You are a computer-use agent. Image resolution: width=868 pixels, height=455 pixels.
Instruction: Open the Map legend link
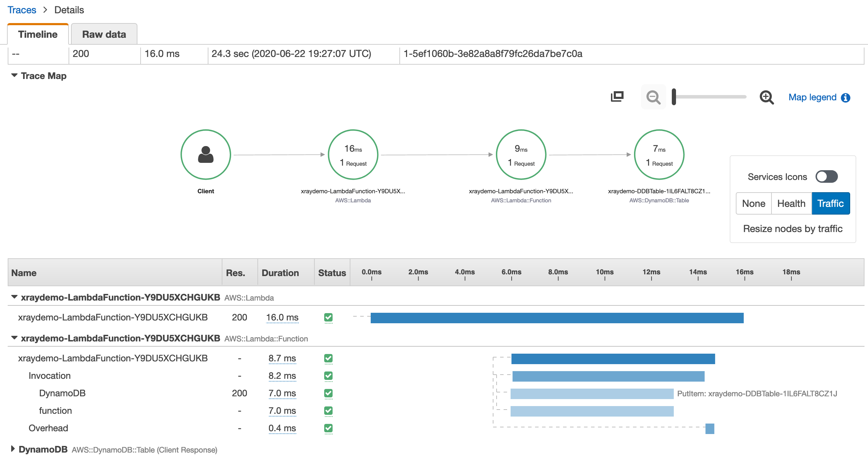click(x=812, y=97)
